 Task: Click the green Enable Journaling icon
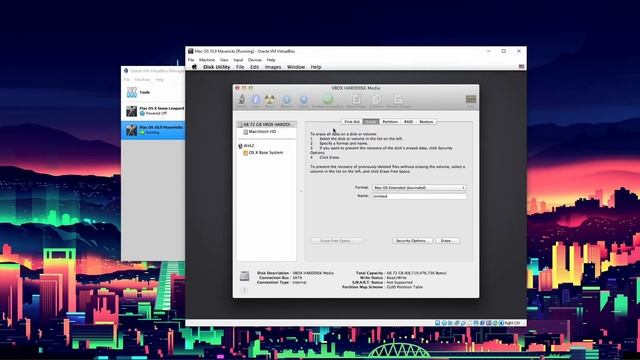(328, 99)
